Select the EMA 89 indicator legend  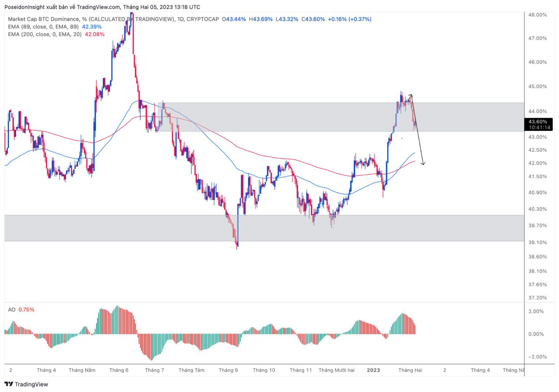point(43,27)
